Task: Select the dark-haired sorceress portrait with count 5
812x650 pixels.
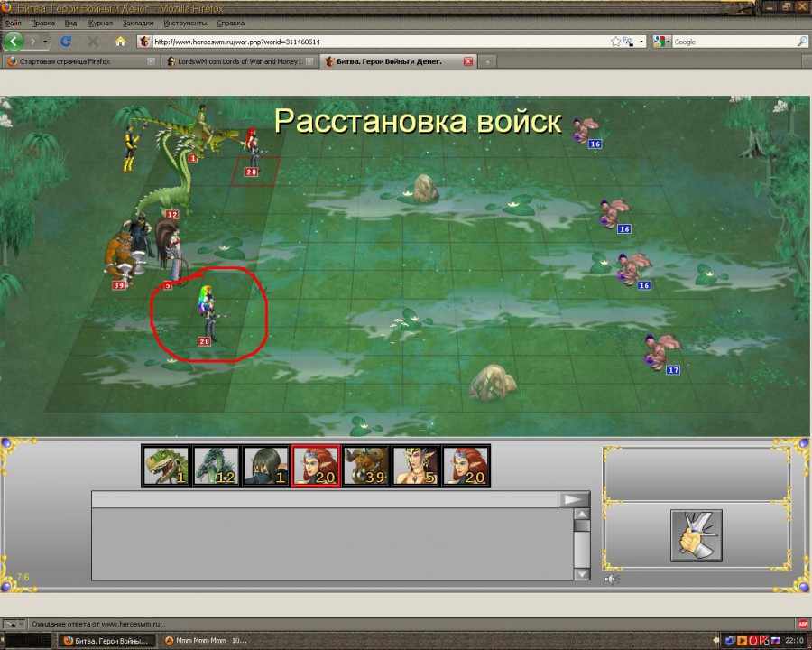Action: (416, 466)
